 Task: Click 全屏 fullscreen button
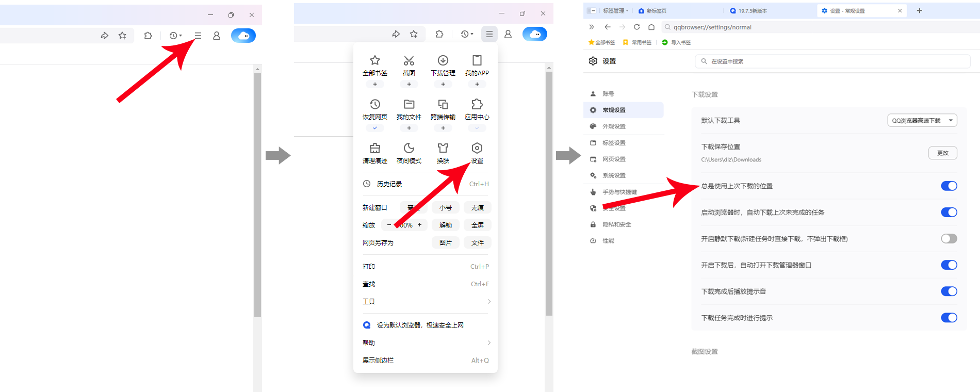point(478,225)
